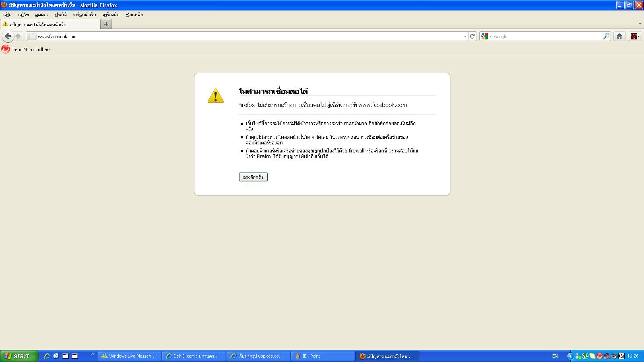
Task: Open the มุมมอง (View) menu
Action: (41, 14)
